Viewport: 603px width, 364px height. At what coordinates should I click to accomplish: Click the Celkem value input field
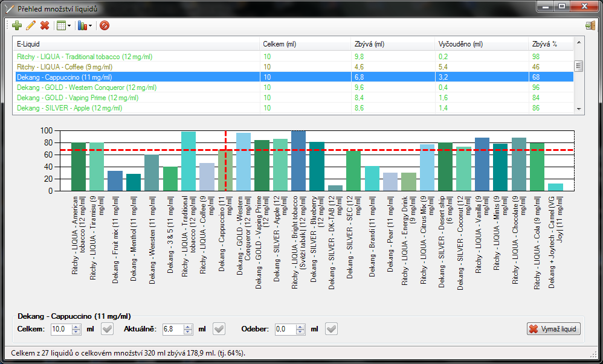tap(61, 329)
